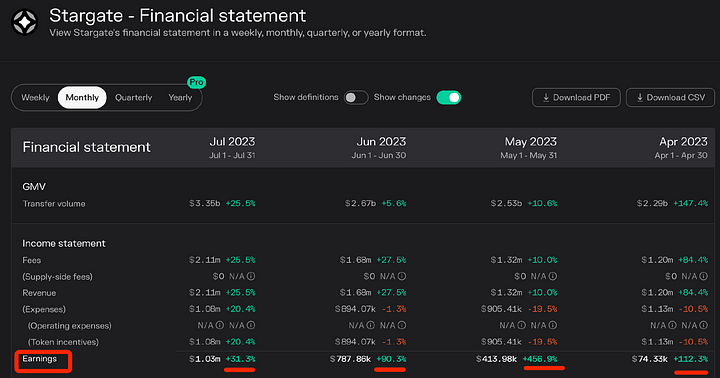
Task: Select the Monthly tab
Action: [82, 97]
